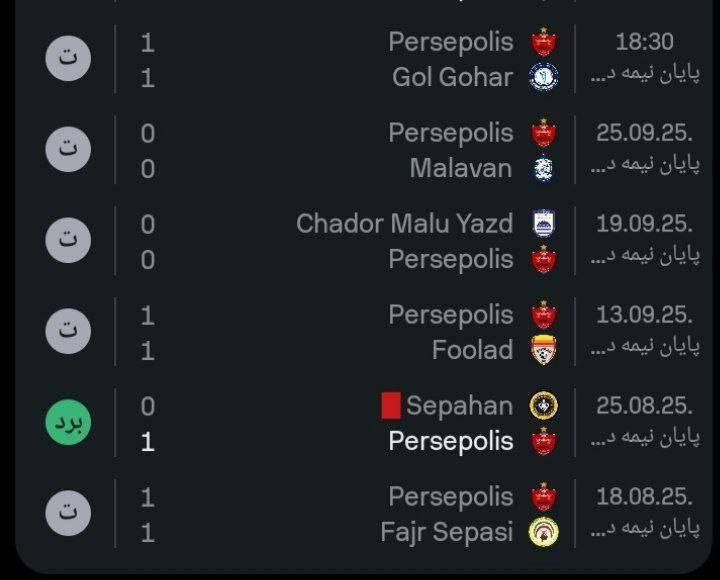
Task: Select the Fajr Sepasi team name
Action: pyautogui.click(x=446, y=532)
